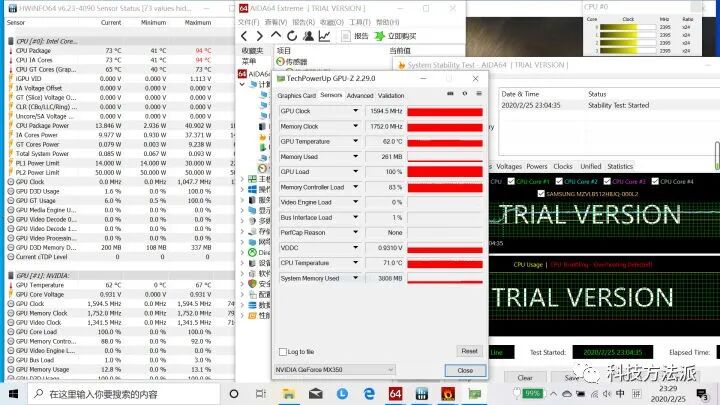Click Clear in the Stability Test window
720x405 pixels.
pos(525,377)
